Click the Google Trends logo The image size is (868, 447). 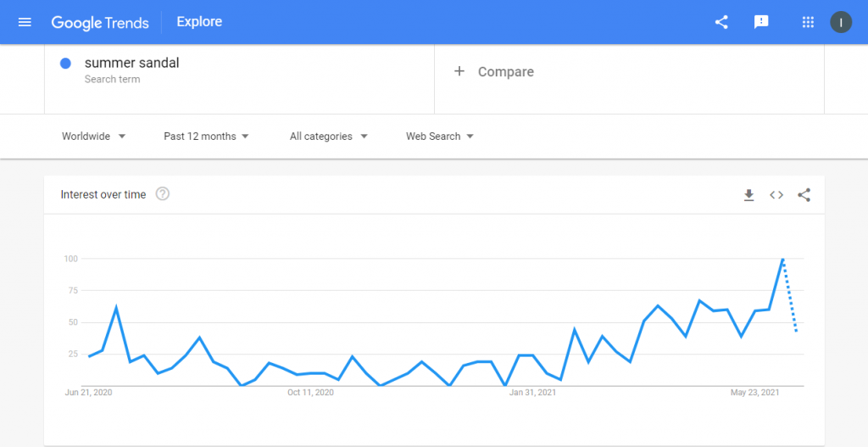coord(100,22)
